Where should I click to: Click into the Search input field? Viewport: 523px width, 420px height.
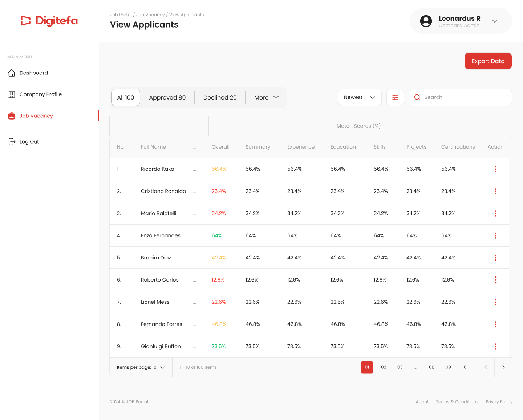click(x=460, y=97)
